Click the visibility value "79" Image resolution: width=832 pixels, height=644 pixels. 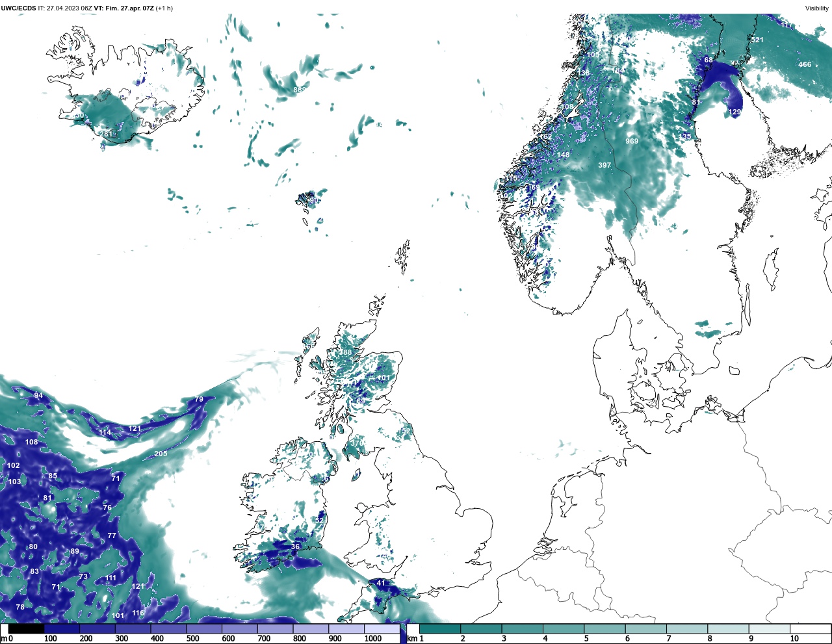pos(199,400)
